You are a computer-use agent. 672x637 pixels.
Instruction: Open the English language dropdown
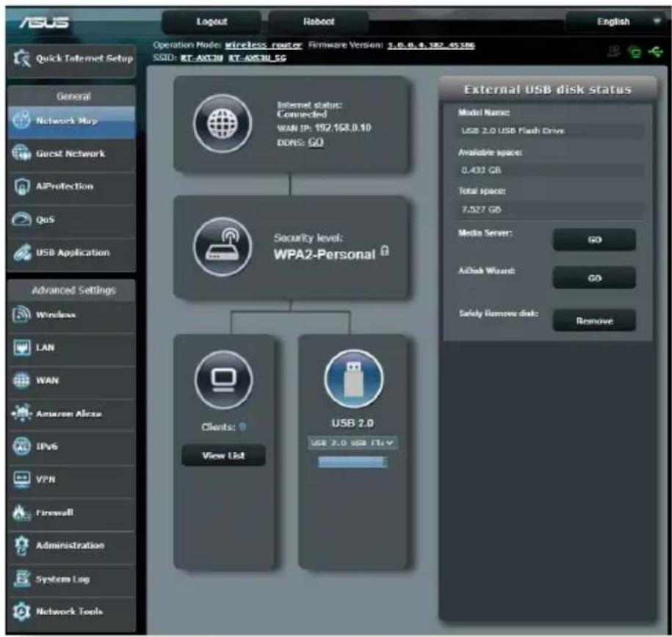615,22
